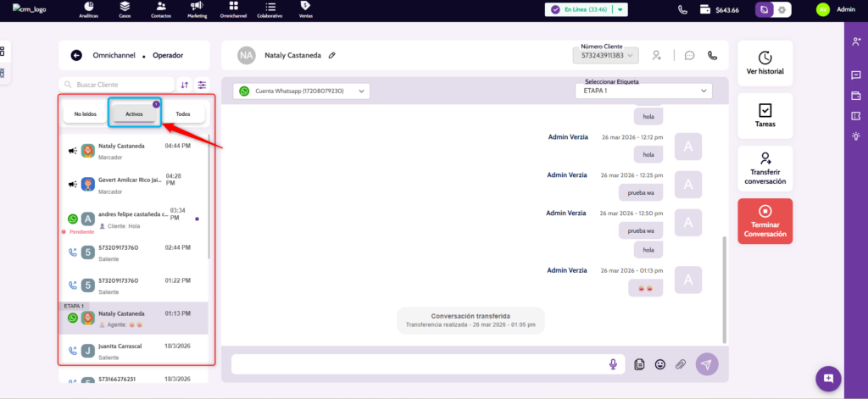
Task: Edit contact name with pencil icon
Action: coord(332,55)
